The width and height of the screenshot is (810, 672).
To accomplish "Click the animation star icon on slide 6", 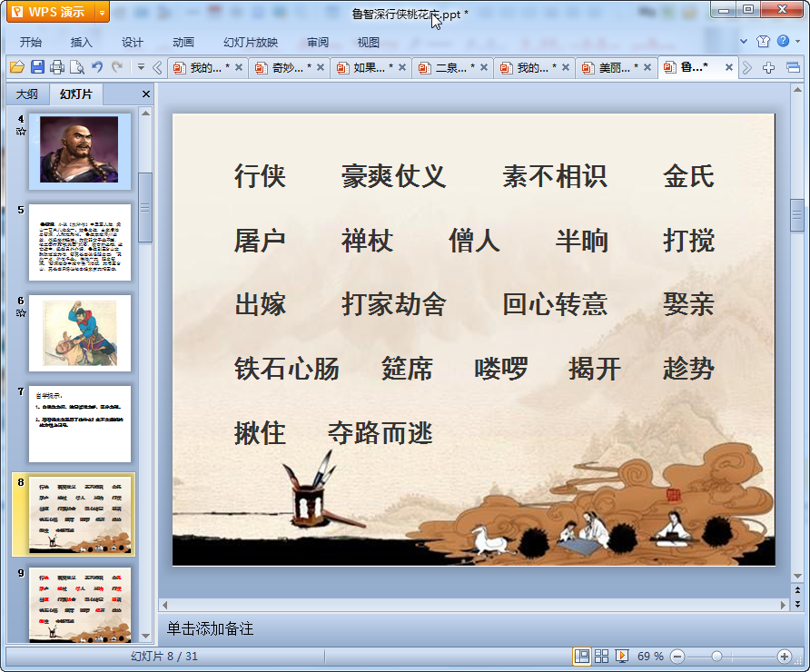I will point(21,313).
